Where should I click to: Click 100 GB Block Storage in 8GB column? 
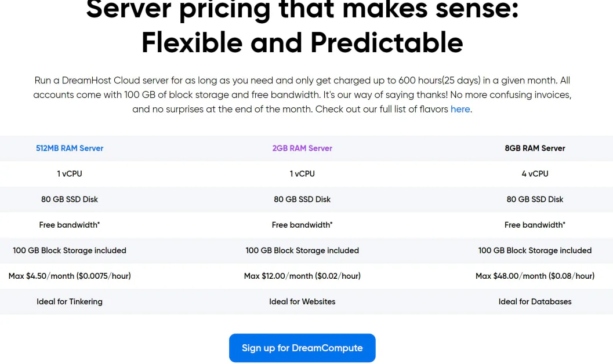pyautogui.click(x=535, y=250)
